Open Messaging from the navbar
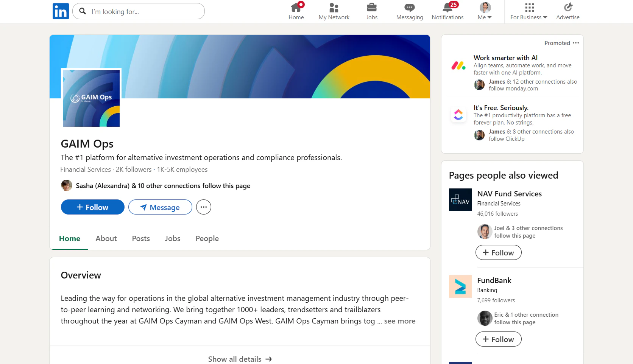Screen dimensions: 633x364 click(410, 11)
